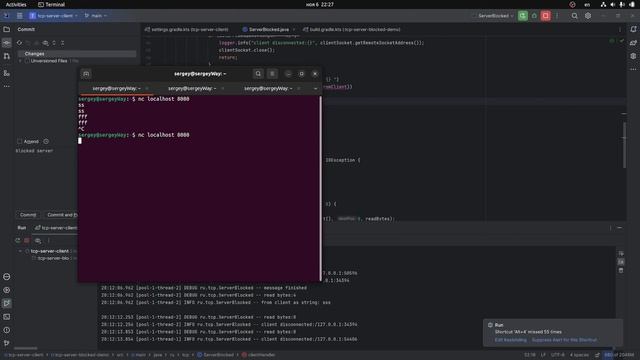Open terminal hamburger menu
The image size is (640, 360).
point(272,74)
